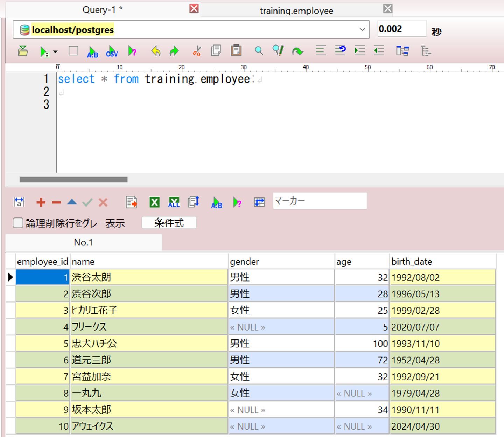Toggle the 論理削除行をグレー表示 checkbox
Viewport: 504px width, 437px height.
(18, 223)
